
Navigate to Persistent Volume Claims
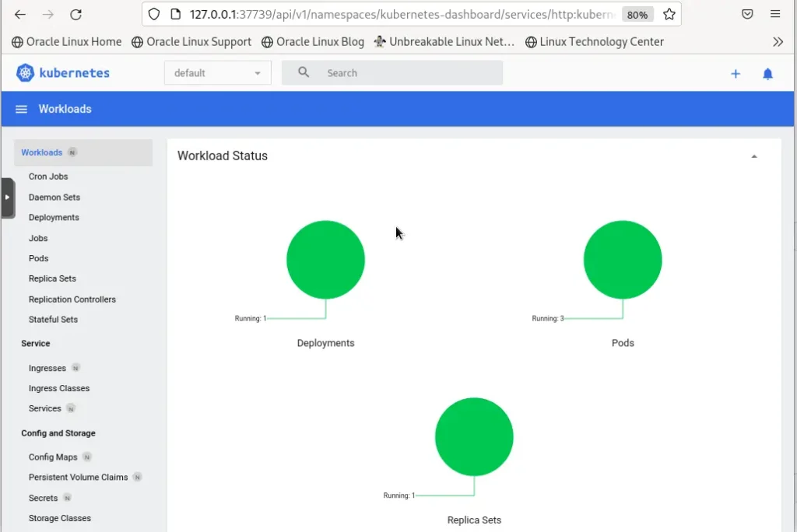pyautogui.click(x=79, y=477)
